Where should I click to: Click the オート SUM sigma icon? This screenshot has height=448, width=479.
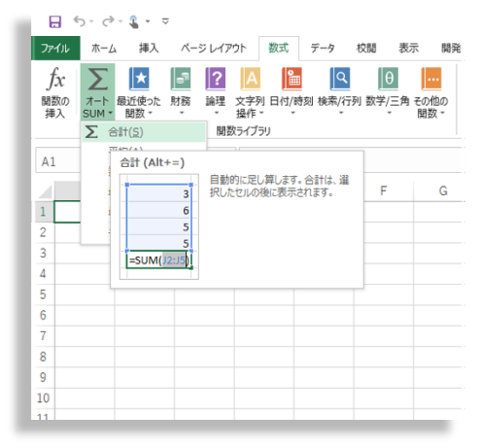tap(97, 79)
